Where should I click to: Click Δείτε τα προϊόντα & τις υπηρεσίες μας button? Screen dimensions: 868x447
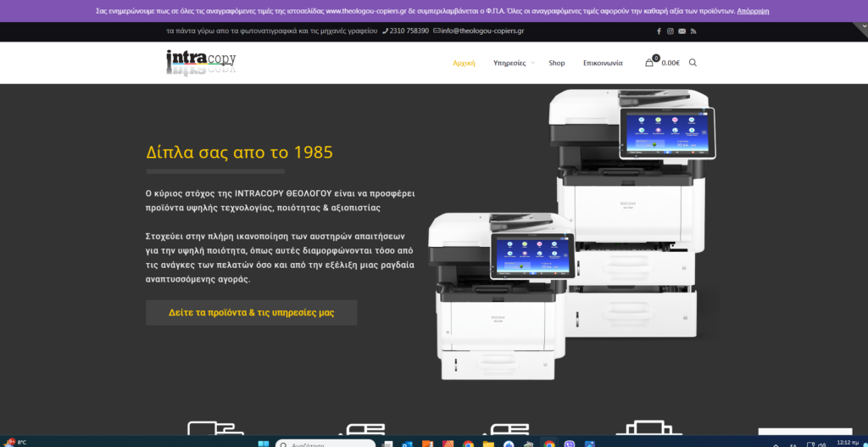pos(251,312)
